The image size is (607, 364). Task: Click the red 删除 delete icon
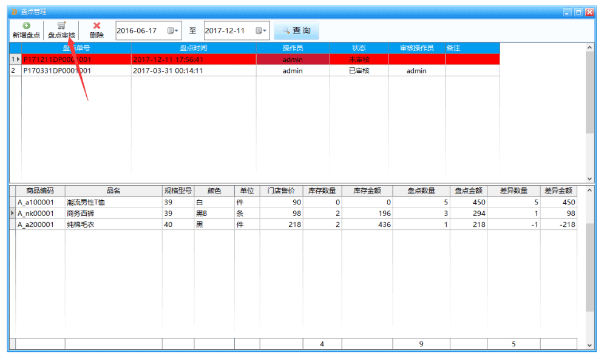click(x=97, y=25)
